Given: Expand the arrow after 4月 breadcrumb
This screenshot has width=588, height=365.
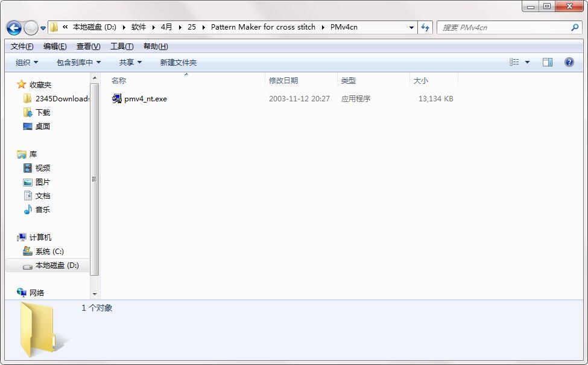Looking at the screenshot, I should click(180, 27).
